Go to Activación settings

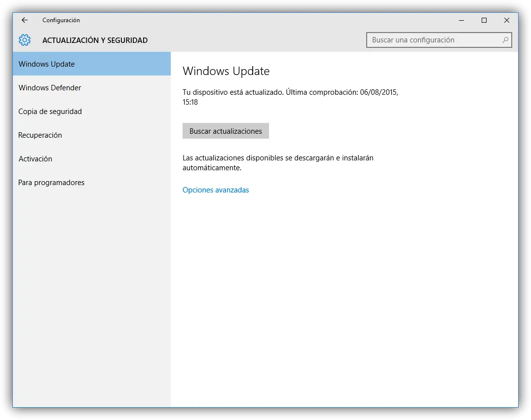click(91, 158)
